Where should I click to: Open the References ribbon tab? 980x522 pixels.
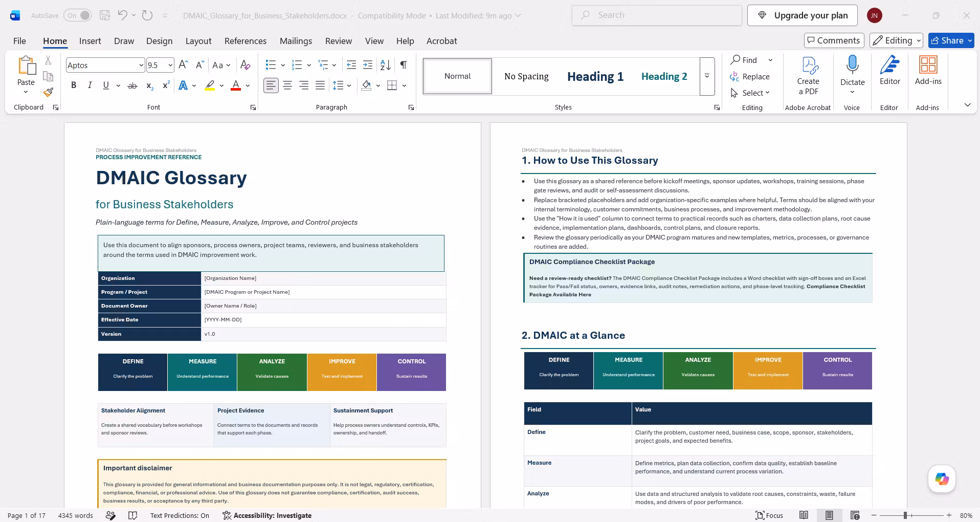246,41
